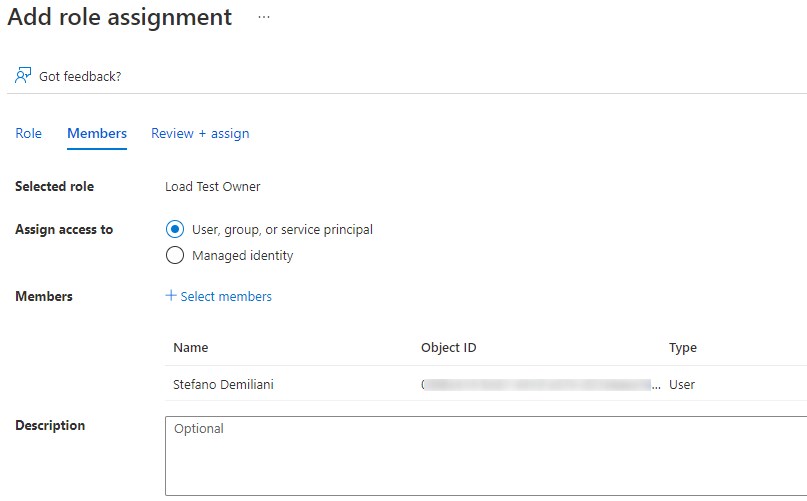
Task: Click the Object ID column header
Action: point(448,348)
